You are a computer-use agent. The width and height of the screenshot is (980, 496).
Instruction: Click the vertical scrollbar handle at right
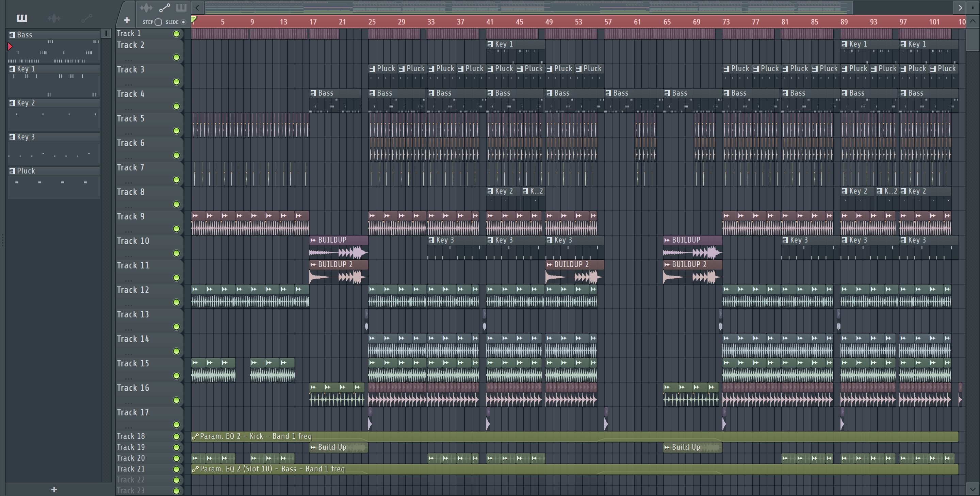pyautogui.click(x=973, y=39)
